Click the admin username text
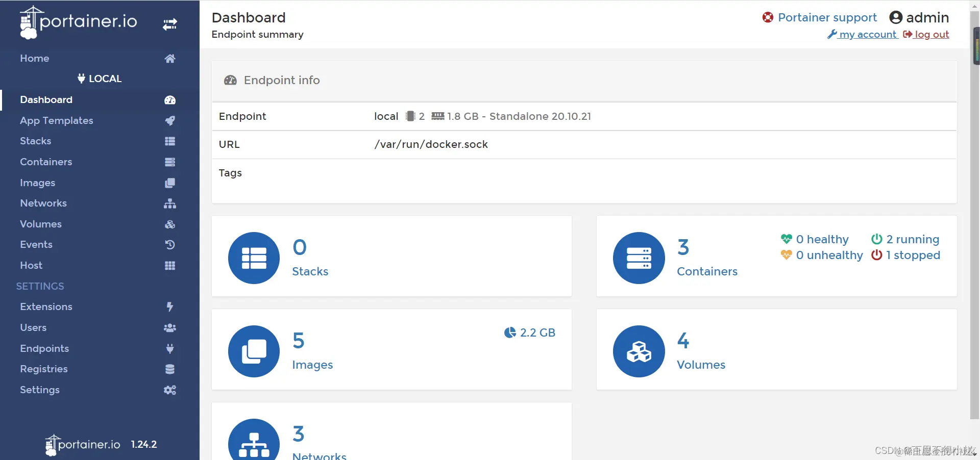Image resolution: width=980 pixels, height=460 pixels. [x=927, y=17]
